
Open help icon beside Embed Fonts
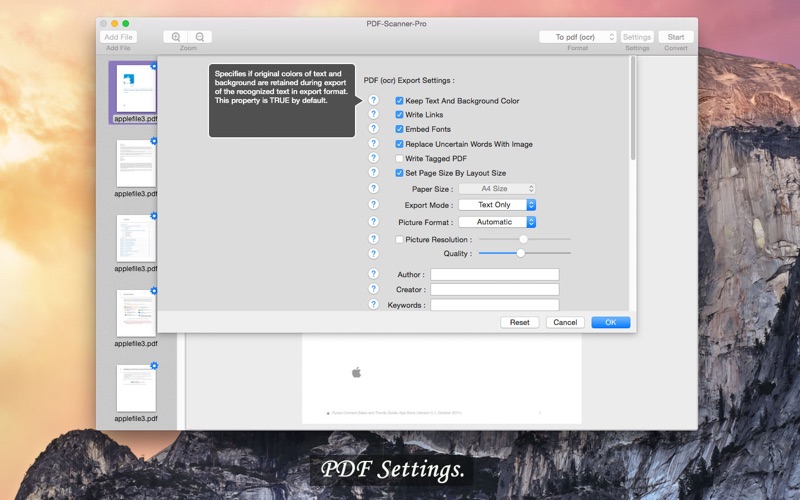pos(373,128)
